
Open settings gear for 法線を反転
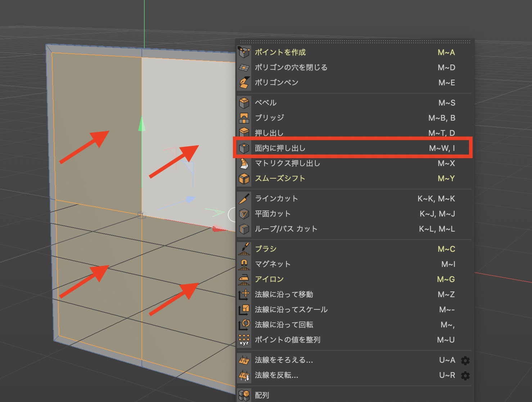[465, 375]
